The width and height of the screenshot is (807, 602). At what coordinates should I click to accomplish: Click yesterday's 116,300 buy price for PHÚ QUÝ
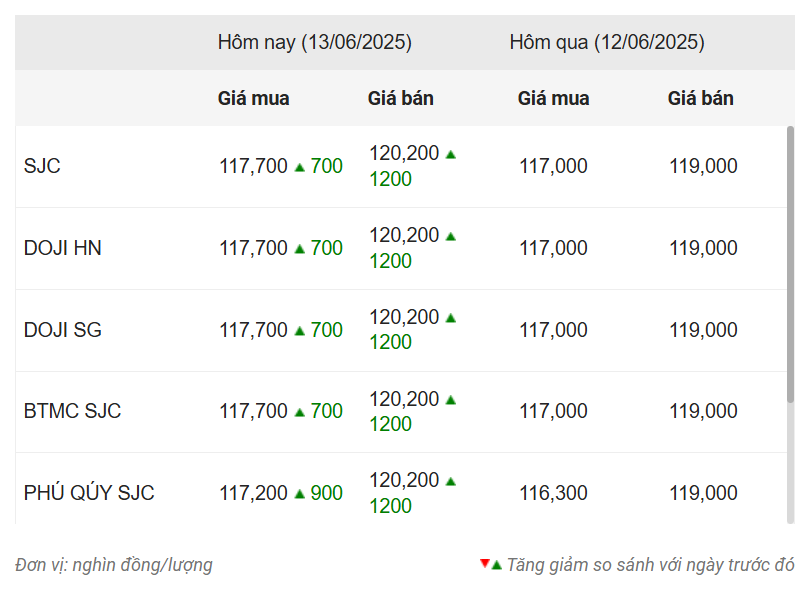point(553,493)
